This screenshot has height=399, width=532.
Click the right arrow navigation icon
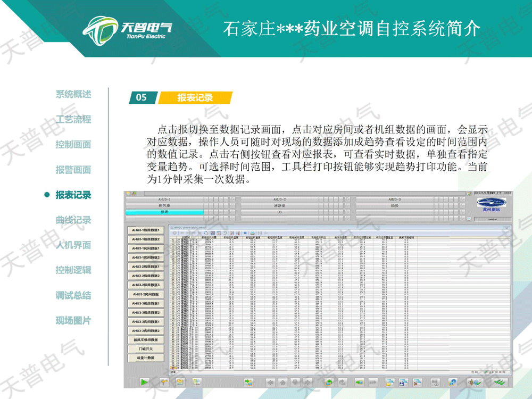pyautogui.click(x=307, y=383)
